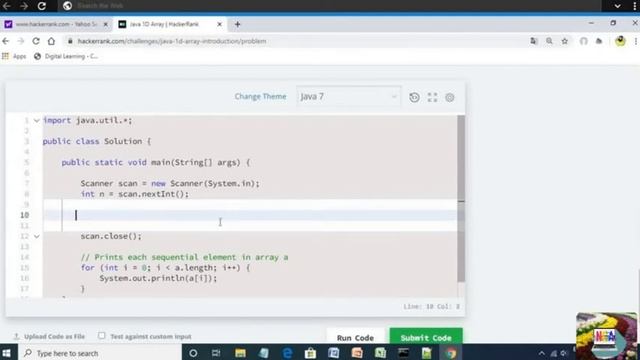Open Cortana circle in taskbar
The image size is (640, 360).
[193, 353]
